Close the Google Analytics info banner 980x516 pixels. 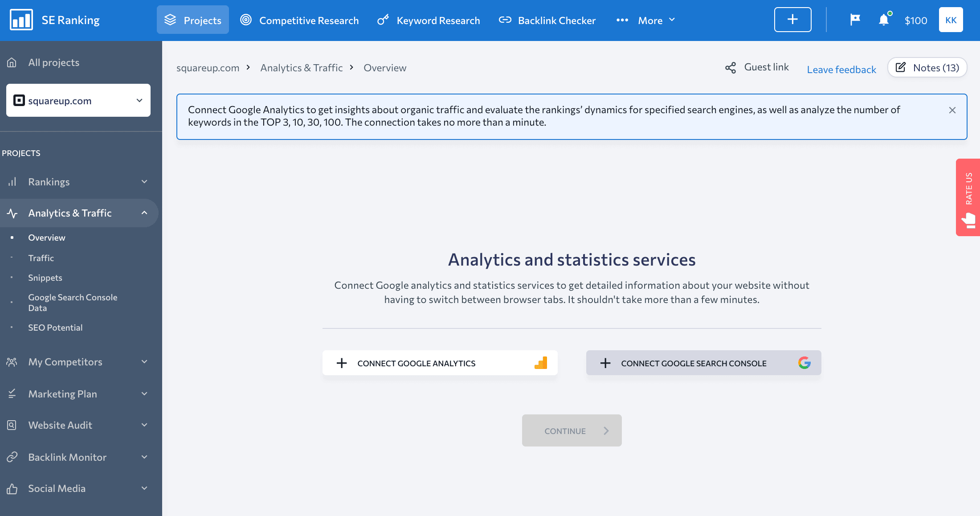click(x=952, y=110)
